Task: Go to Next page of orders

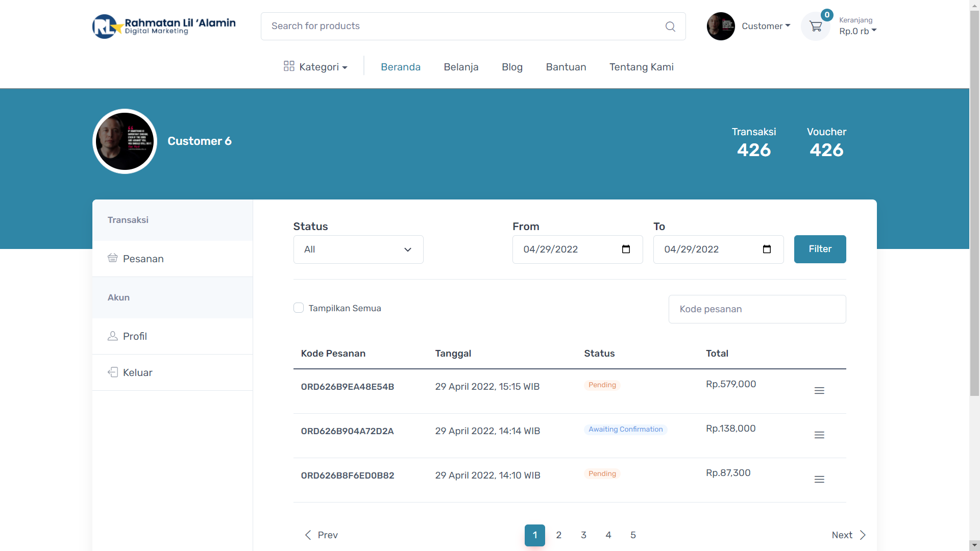Action: point(848,535)
